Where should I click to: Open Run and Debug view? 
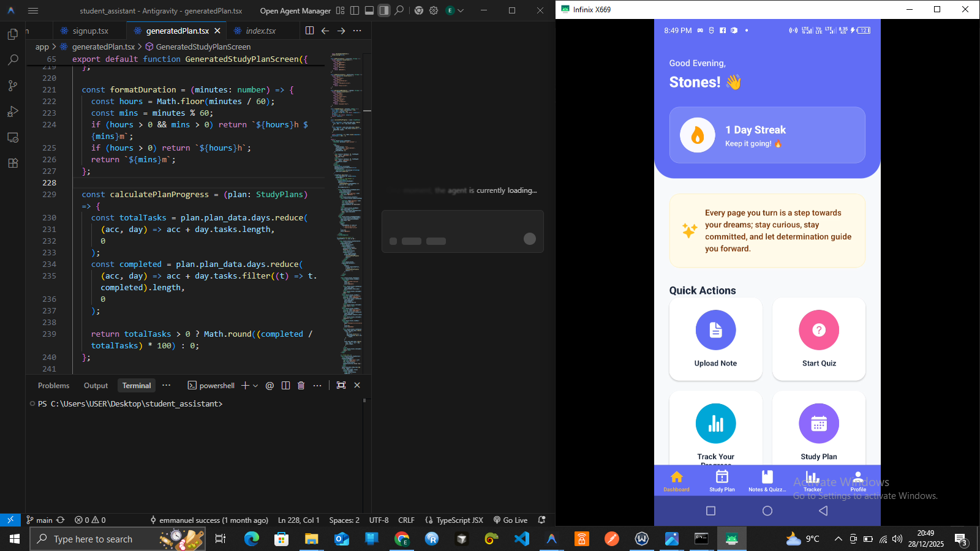pyautogui.click(x=12, y=112)
